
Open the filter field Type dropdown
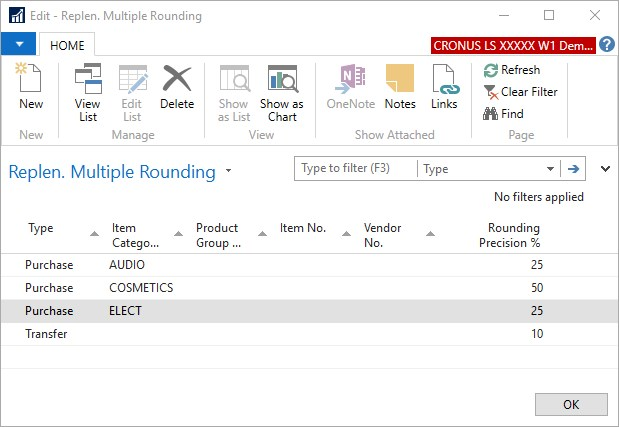pyautogui.click(x=488, y=169)
